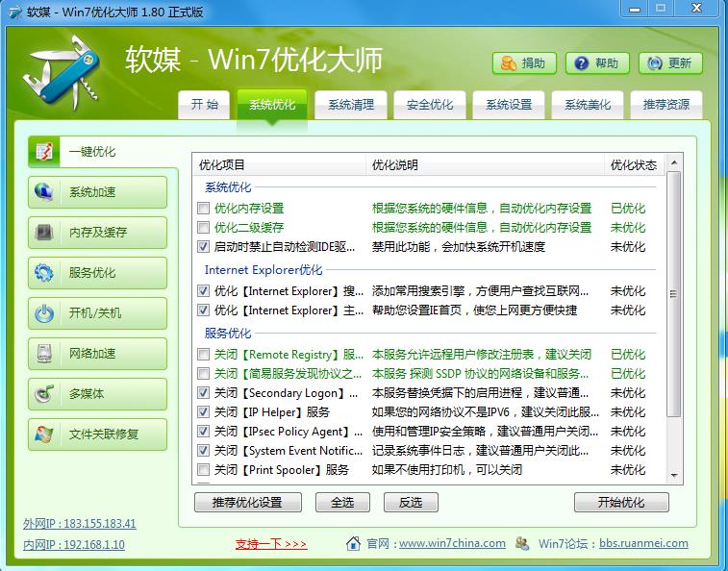Check the Print Spooler service checkbox
728x571 pixels.
pos(203,469)
